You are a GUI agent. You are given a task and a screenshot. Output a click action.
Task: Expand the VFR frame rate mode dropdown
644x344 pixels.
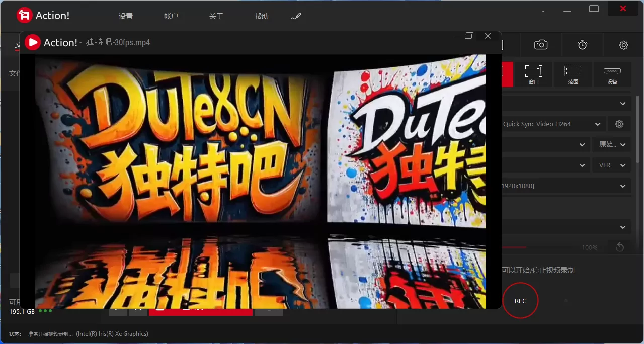pos(611,165)
